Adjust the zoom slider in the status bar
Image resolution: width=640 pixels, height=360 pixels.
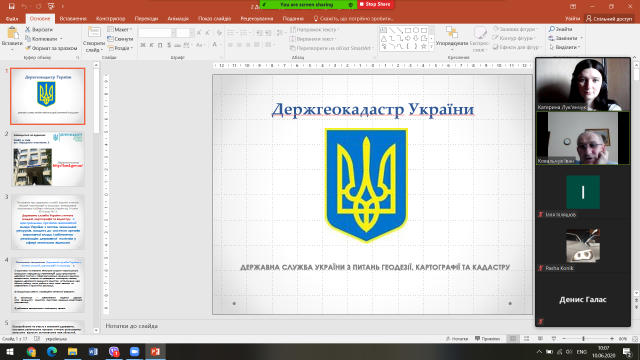coord(584,339)
